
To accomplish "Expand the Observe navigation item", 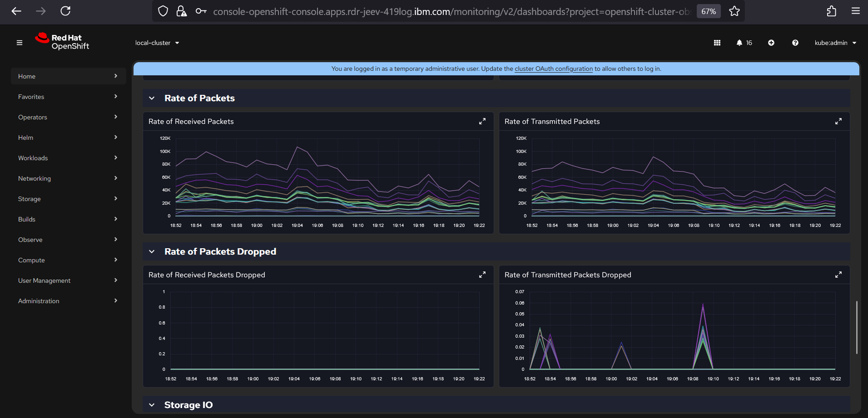I will (x=68, y=240).
